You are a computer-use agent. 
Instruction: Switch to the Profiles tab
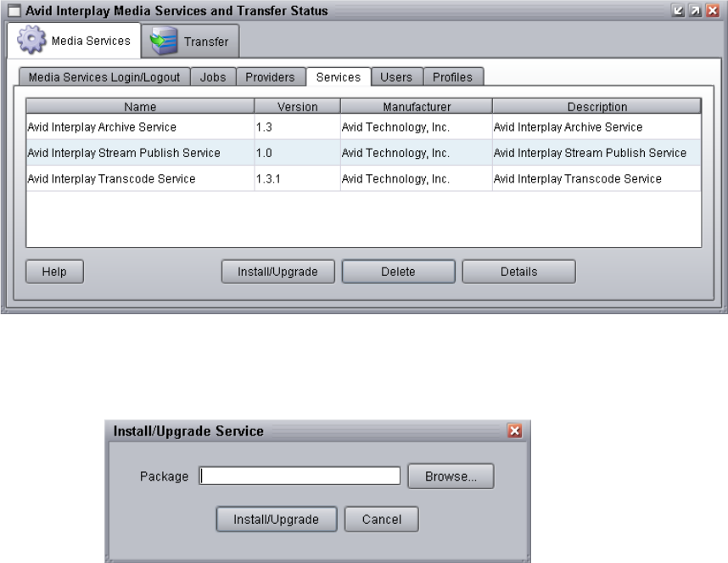[x=453, y=77]
